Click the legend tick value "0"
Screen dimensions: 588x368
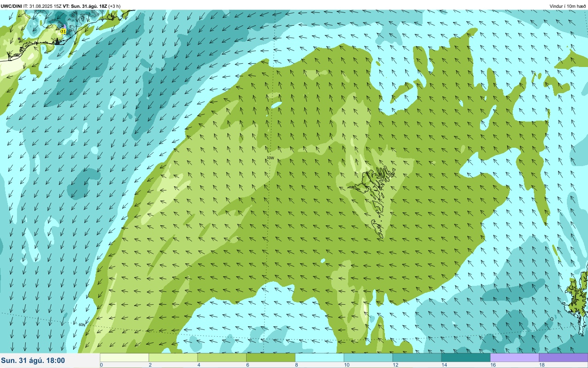(101, 365)
